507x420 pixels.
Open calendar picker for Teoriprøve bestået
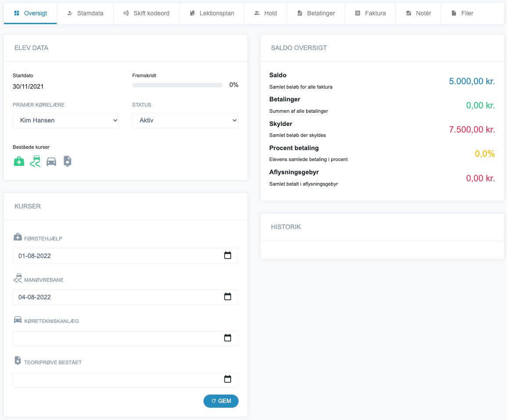point(228,379)
